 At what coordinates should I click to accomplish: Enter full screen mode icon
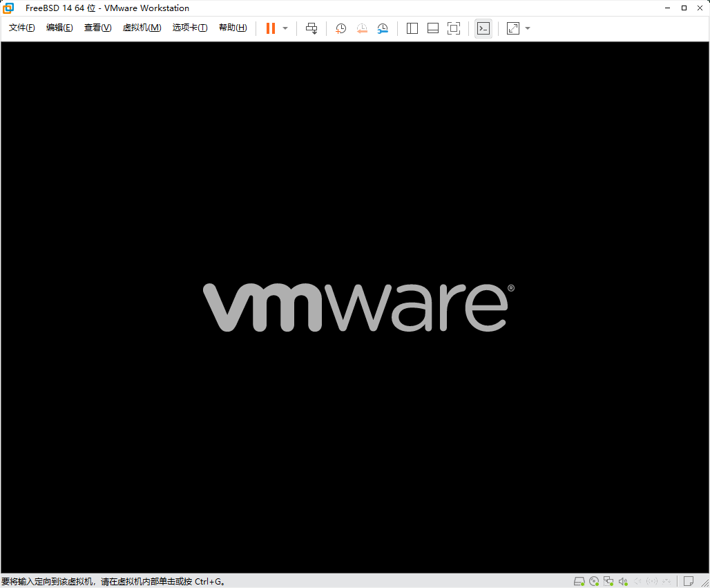tap(454, 28)
